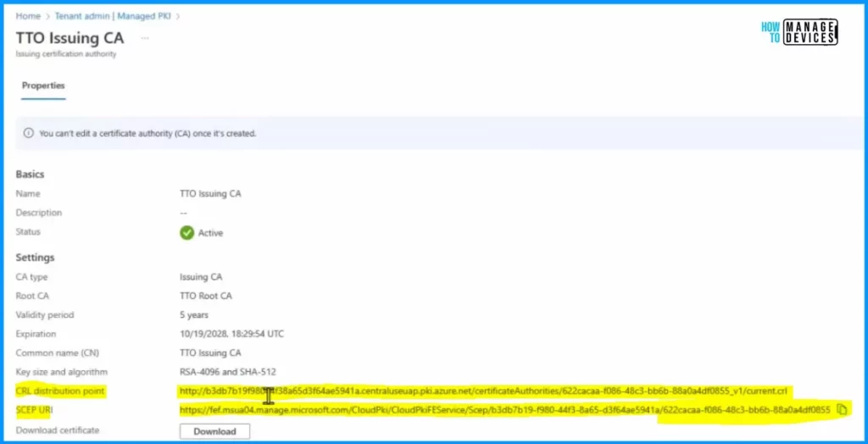The width and height of the screenshot is (868, 444).
Task: Go to Tenant admin | Managed PKI breadcrumb
Action: click(x=113, y=16)
